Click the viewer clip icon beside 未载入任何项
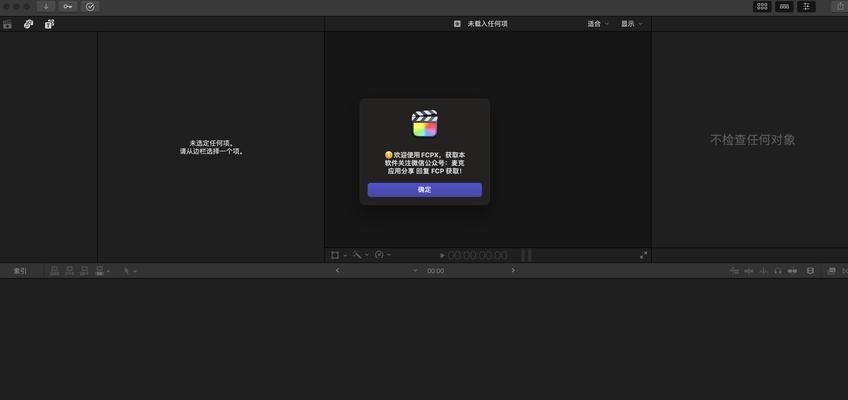The image size is (848, 400). [457, 24]
